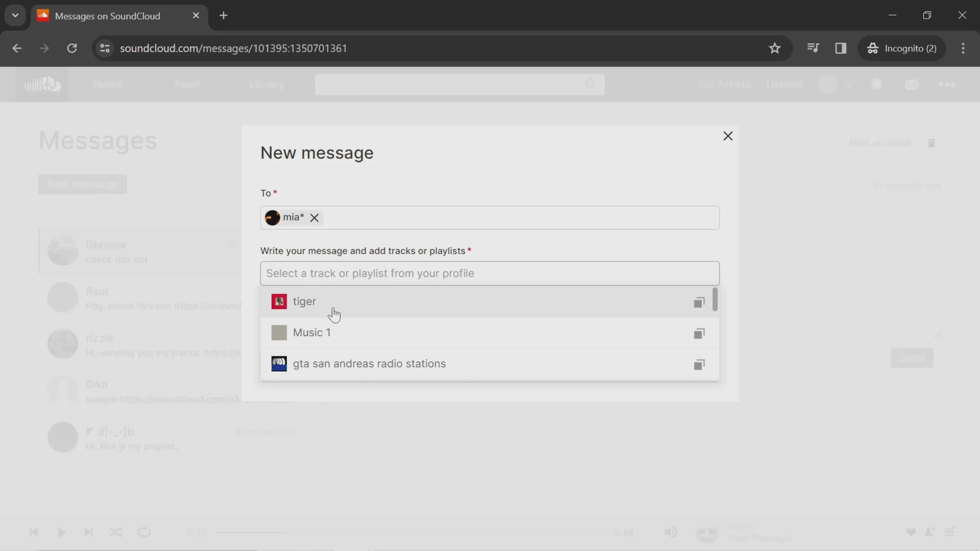Viewport: 980px width, 551px height.
Task: Open a new browser tab
Action: [224, 16]
